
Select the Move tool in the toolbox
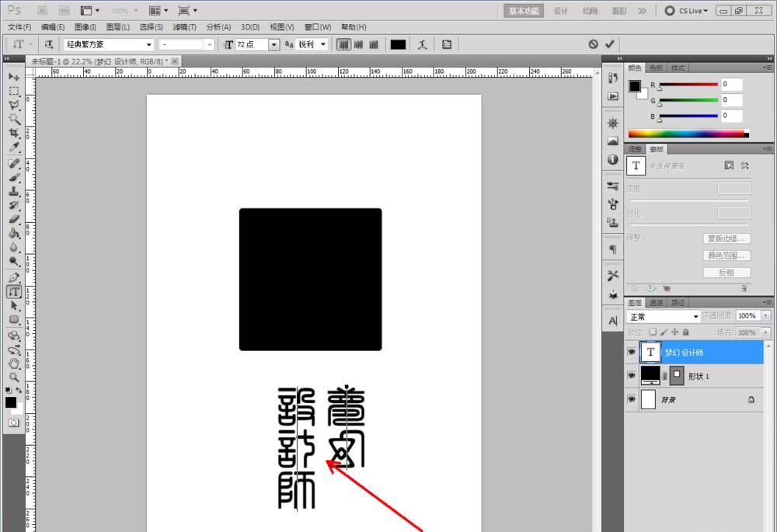13,77
